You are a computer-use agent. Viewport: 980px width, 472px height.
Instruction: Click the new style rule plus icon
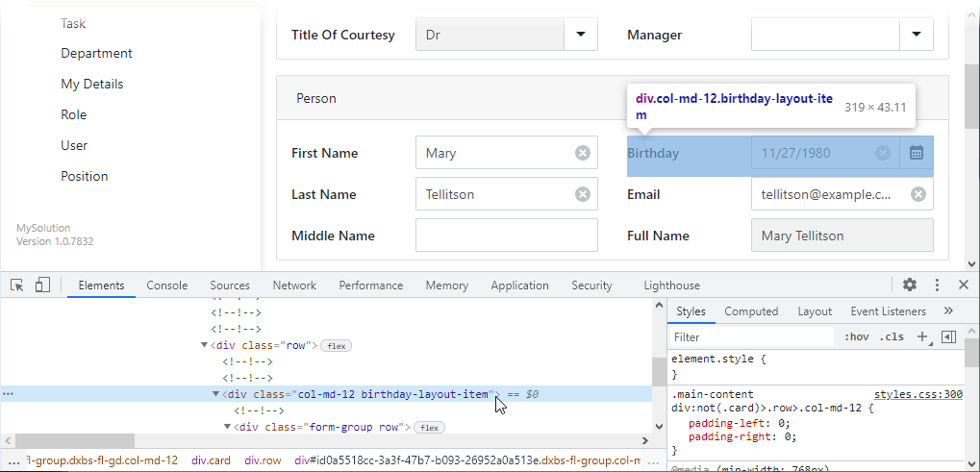[x=921, y=336]
